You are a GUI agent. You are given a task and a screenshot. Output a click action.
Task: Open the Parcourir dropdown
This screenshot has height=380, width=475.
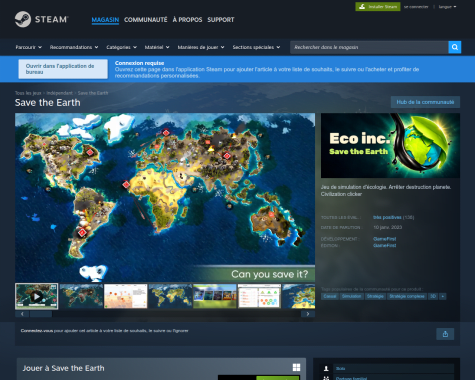[28, 47]
